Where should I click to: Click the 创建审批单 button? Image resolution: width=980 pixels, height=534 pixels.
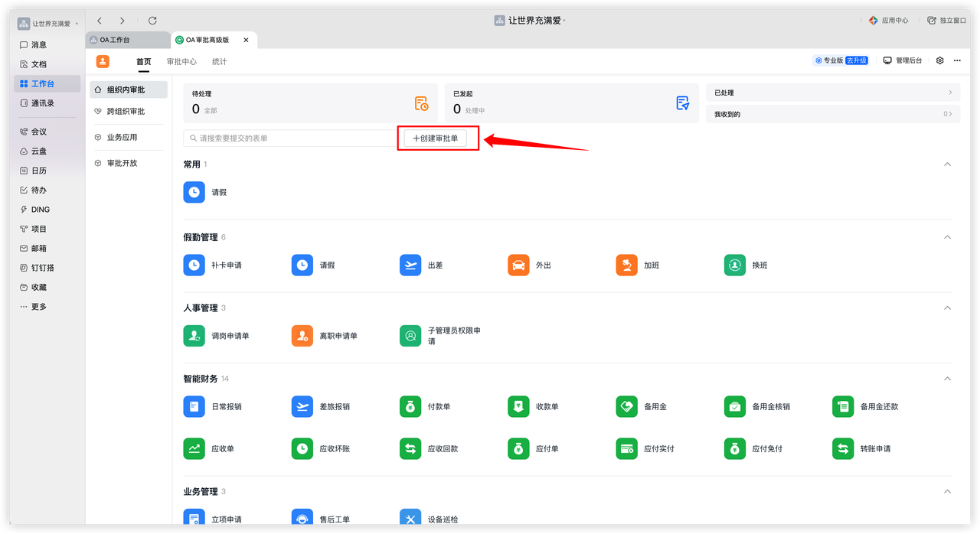click(x=437, y=138)
